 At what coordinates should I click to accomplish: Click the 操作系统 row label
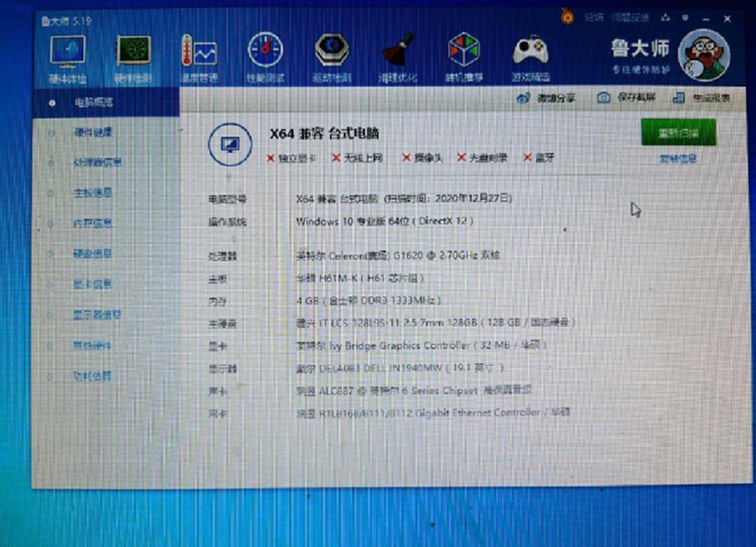pos(227,222)
